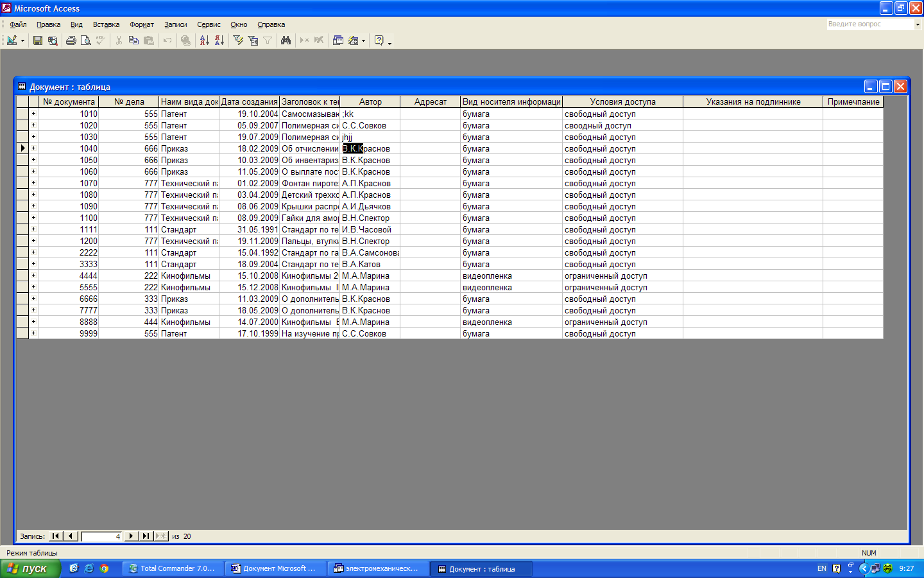This screenshot has width=924, height=578.
Task: Click cell 'И.В.Часовой' in the author column
Action: [x=370, y=229]
